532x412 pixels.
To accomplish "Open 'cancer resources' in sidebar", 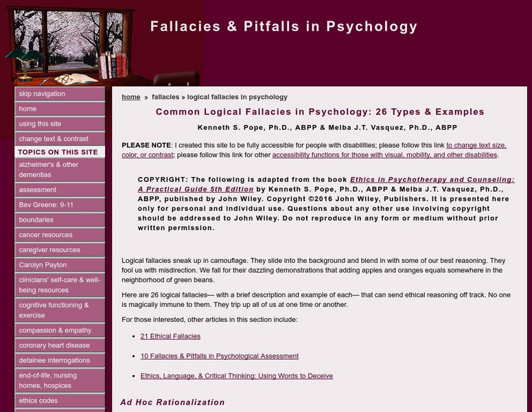I will pos(60,235).
